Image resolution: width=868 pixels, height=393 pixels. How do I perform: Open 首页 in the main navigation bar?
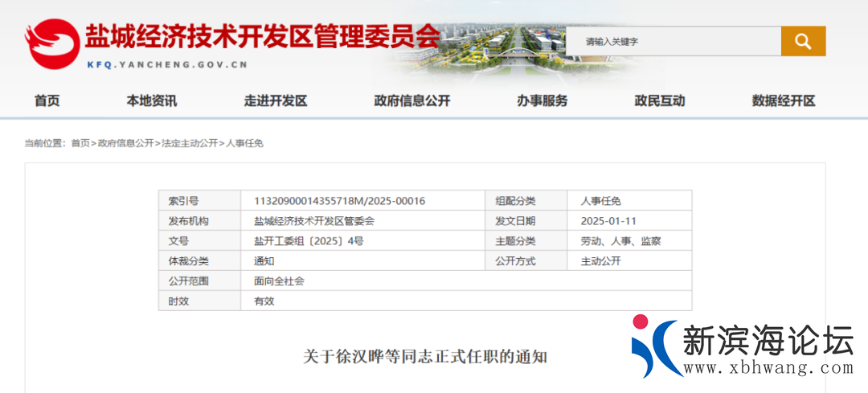click(47, 100)
